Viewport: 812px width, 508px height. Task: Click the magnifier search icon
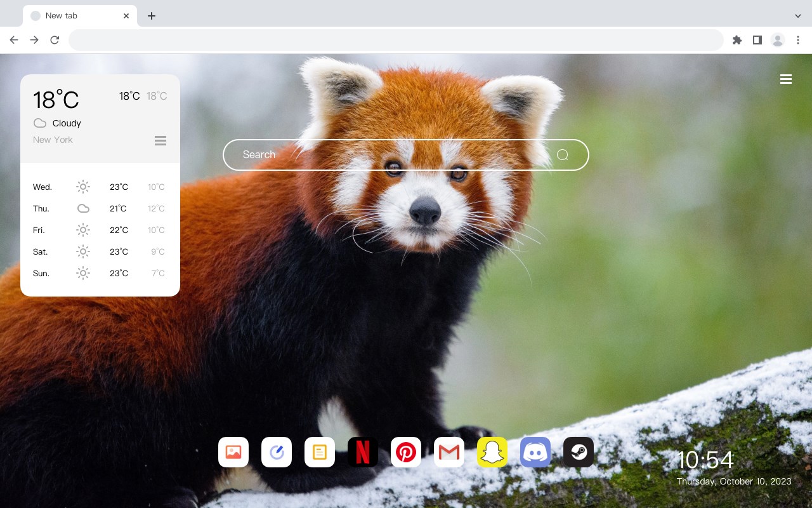click(x=562, y=155)
